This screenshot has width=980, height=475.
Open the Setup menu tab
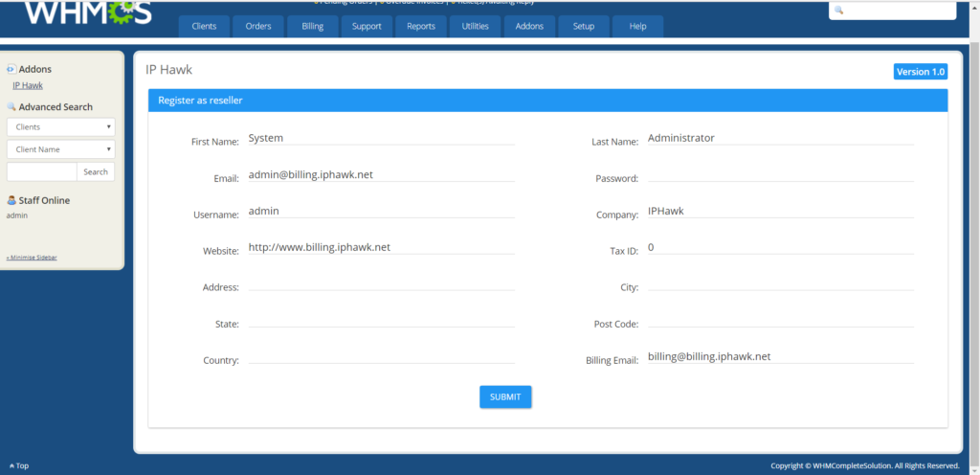[583, 26]
